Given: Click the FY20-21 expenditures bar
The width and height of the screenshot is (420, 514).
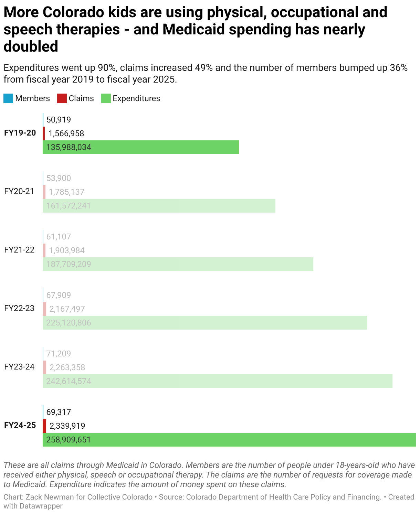Looking at the screenshot, I should click(159, 206).
